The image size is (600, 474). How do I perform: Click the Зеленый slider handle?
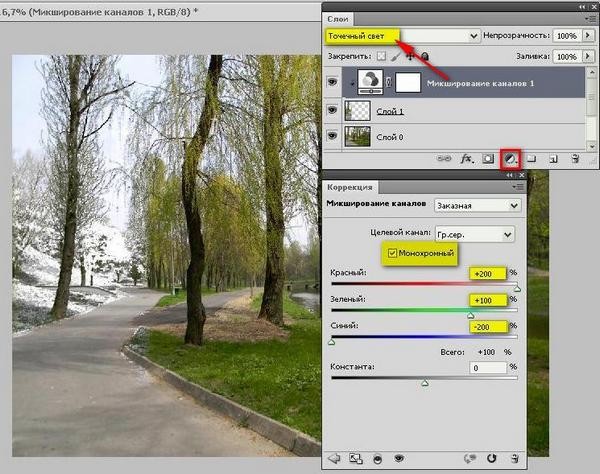tap(471, 315)
